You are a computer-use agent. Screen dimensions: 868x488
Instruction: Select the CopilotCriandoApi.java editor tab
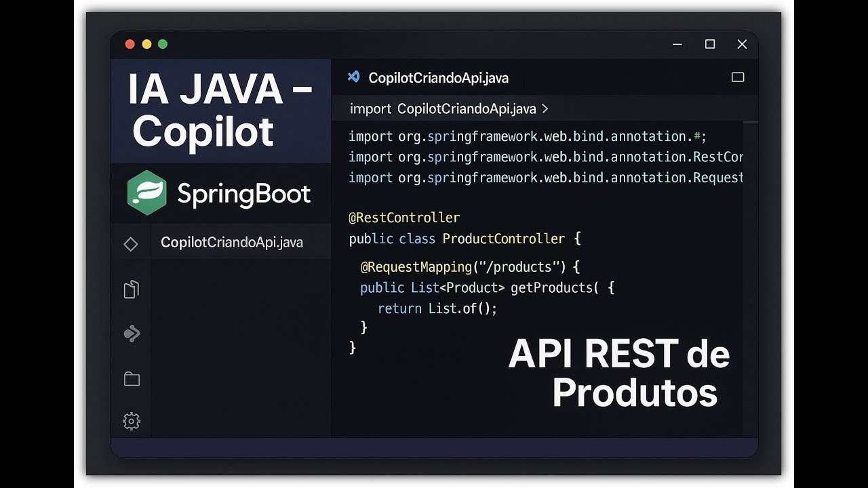[x=427, y=77]
